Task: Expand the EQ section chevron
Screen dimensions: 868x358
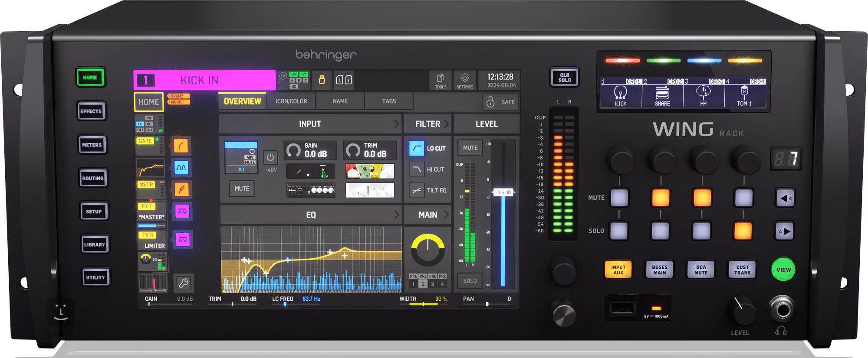Action: click(x=396, y=215)
